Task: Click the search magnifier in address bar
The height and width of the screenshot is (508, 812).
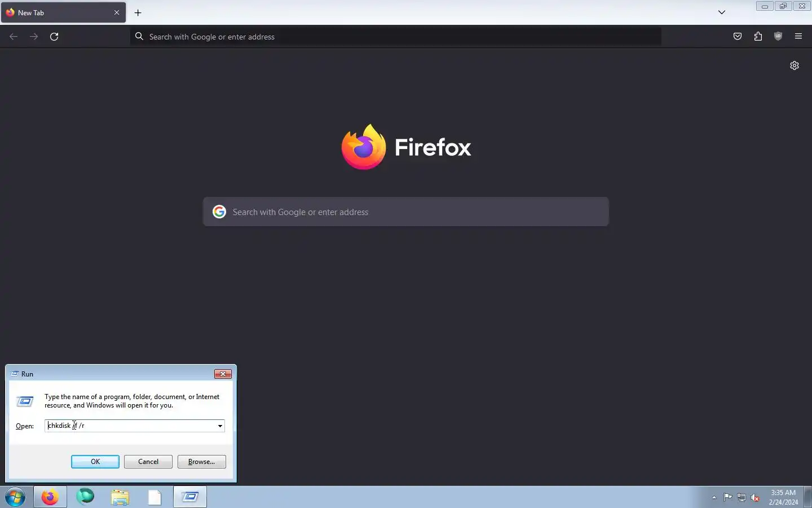Action: point(139,37)
